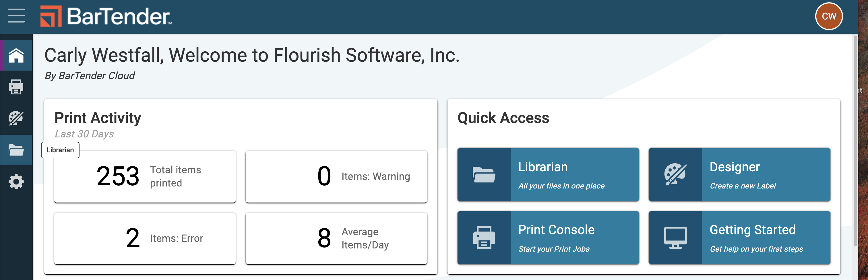This screenshot has height=280, width=868.
Task: Click the monitor icon on Getting Started tile
Action: [x=675, y=238]
